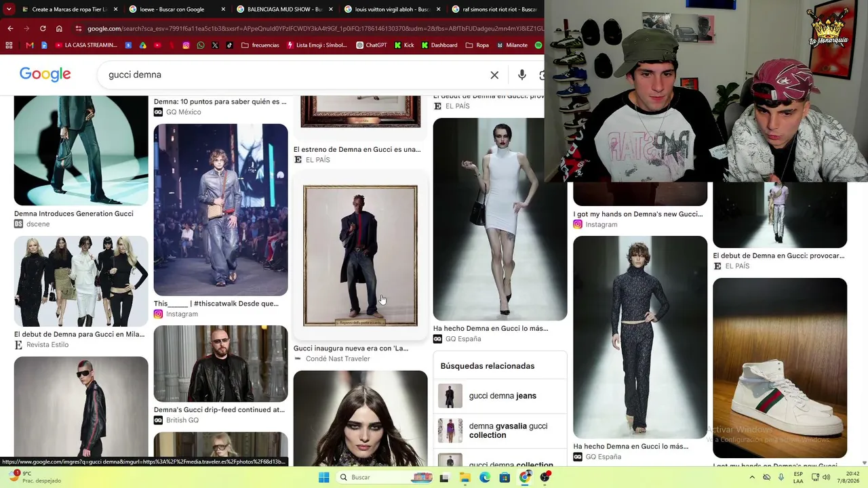The image size is (868, 488).
Task: Open the WhatsApp bookmark icon
Action: pyautogui.click(x=201, y=45)
